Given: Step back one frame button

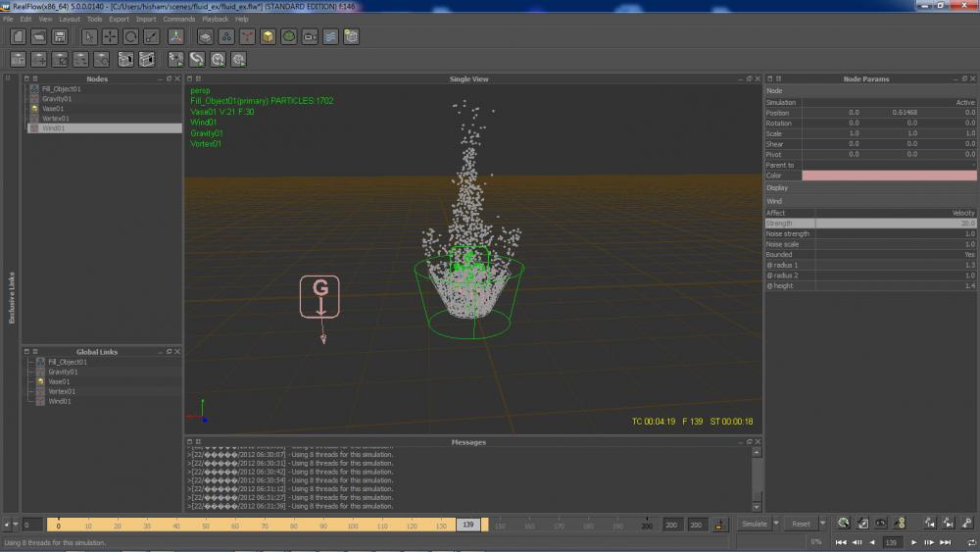Looking at the screenshot, I should point(857,542).
